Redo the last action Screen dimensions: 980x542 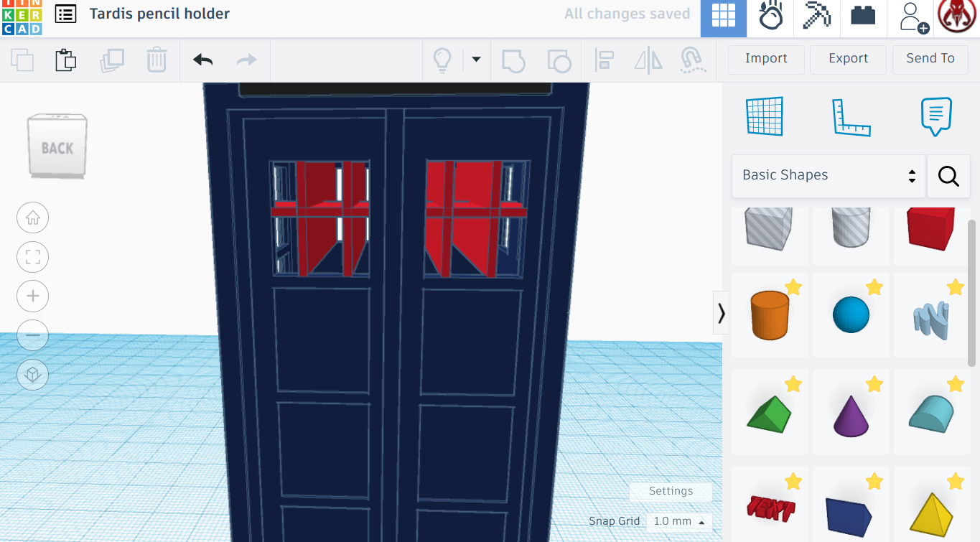click(x=247, y=60)
